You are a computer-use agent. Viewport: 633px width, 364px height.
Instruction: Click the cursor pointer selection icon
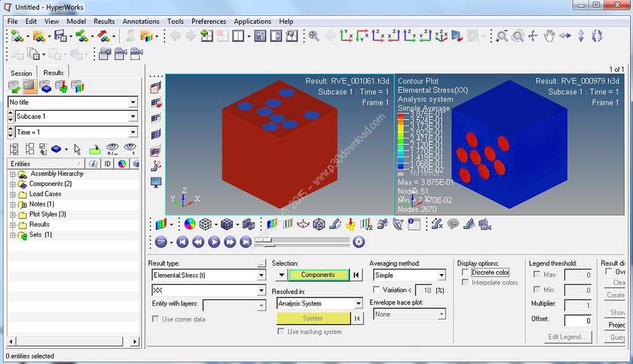(77, 149)
